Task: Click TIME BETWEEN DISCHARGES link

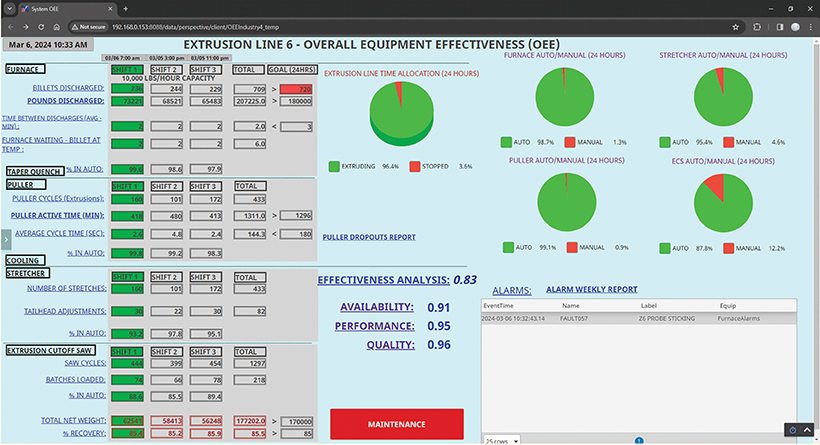Action: pos(52,122)
